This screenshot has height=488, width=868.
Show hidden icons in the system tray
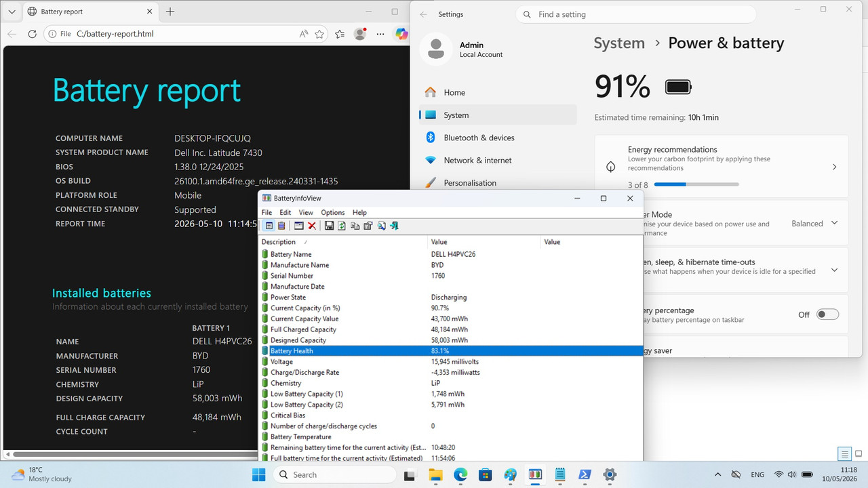point(717,474)
